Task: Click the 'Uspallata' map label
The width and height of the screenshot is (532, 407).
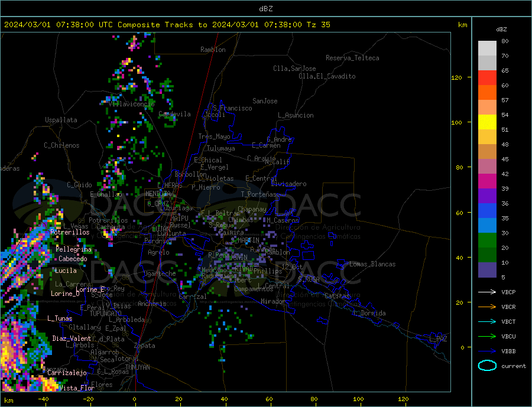Action: (x=61, y=120)
